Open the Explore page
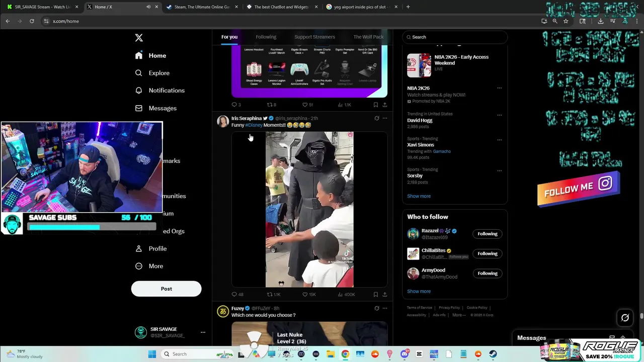The image size is (644, 362). coord(152,73)
